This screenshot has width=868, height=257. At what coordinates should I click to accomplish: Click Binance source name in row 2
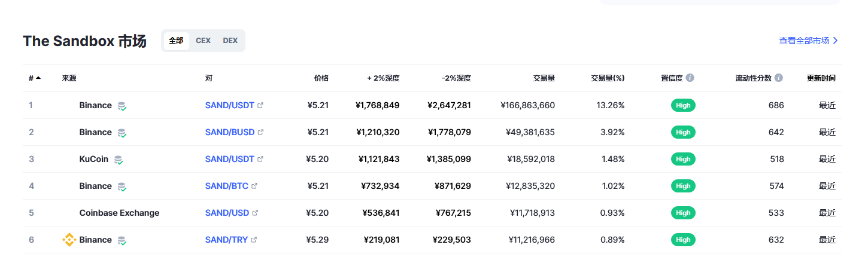point(96,132)
